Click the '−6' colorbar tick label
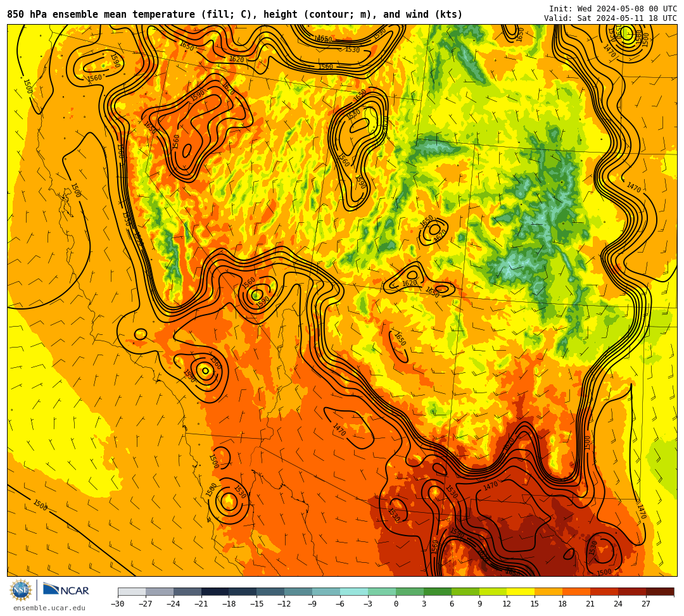 coord(340,604)
